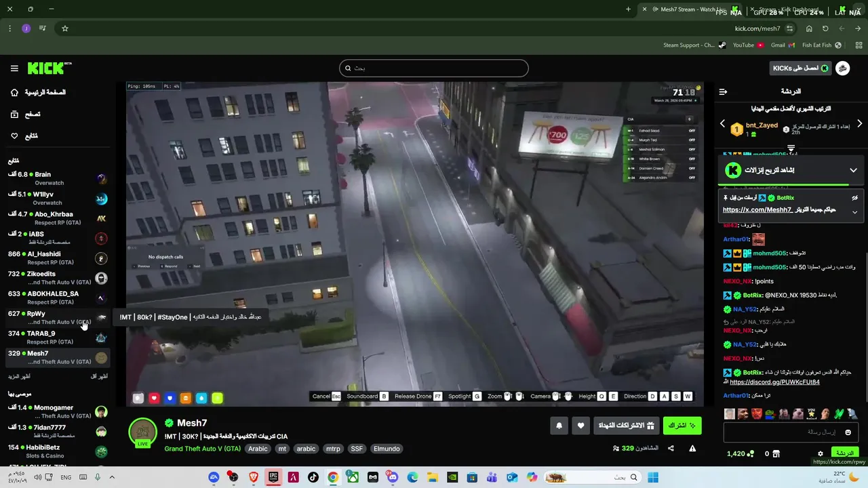Click the Gift subscriptions button

[626, 426]
